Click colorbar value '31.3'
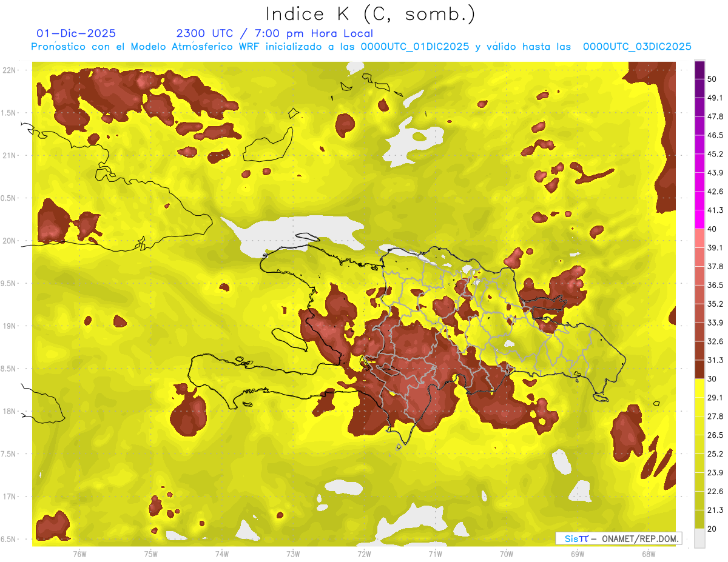Screen dimensions: 728x562 click(715, 360)
